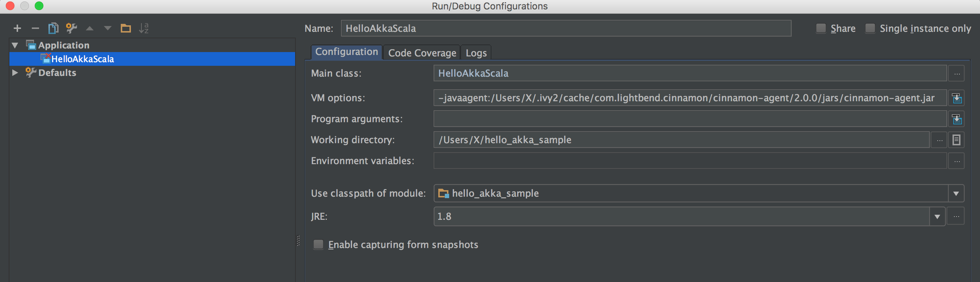The height and width of the screenshot is (282, 980).
Task: Open the edit defaults wrench icon
Action: pyautogui.click(x=71, y=28)
